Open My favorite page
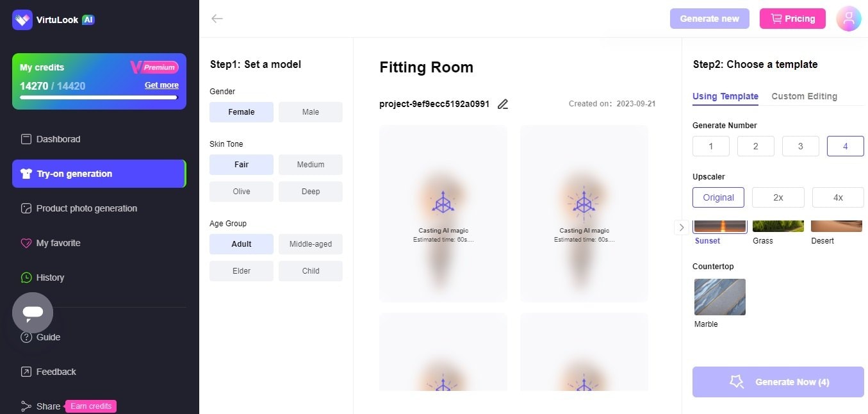868x414 pixels. (99, 243)
